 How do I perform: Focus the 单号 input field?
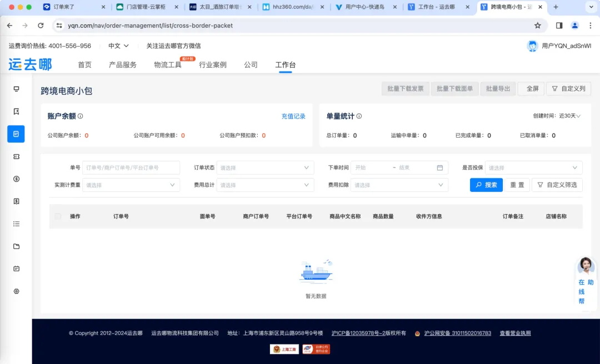pyautogui.click(x=131, y=168)
